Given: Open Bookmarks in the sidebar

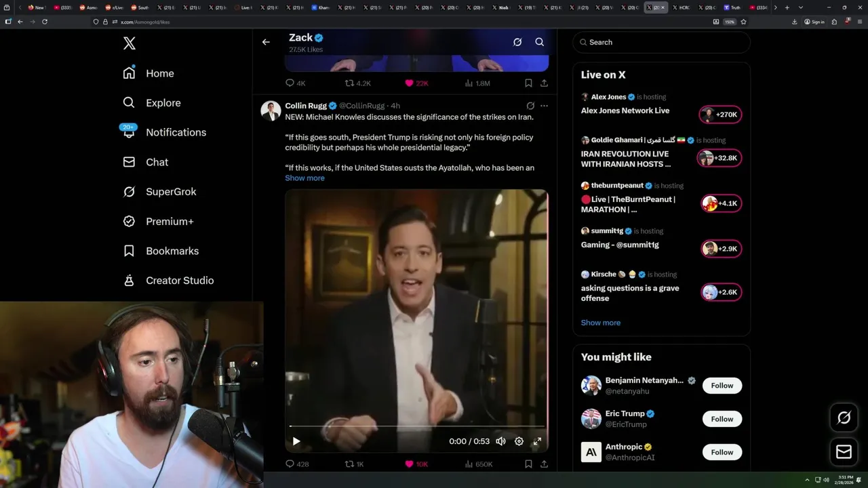Looking at the screenshot, I should click(x=161, y=251).
